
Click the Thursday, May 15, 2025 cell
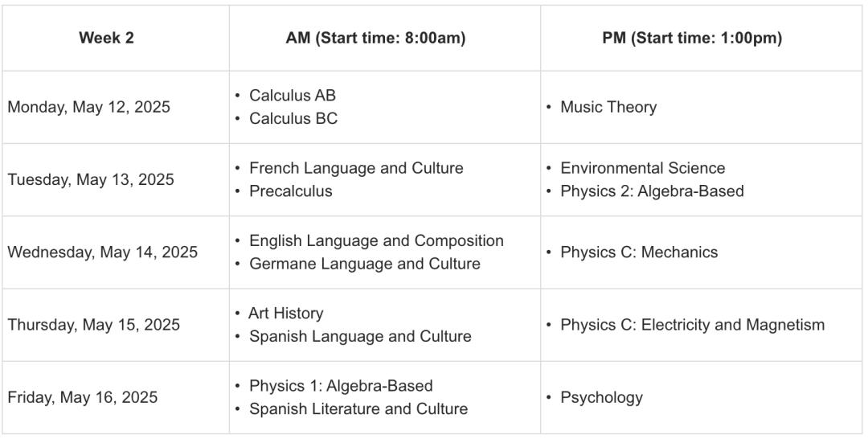coord(94,325)
